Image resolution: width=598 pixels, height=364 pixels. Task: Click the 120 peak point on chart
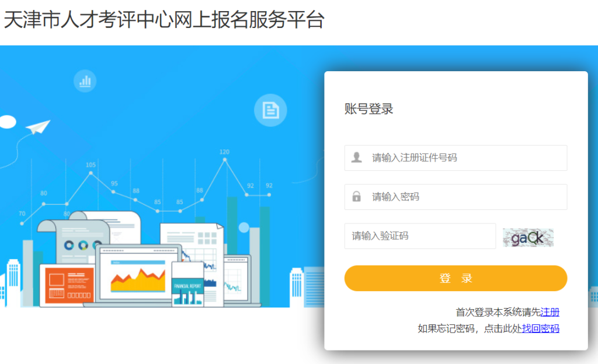(225, 160)
